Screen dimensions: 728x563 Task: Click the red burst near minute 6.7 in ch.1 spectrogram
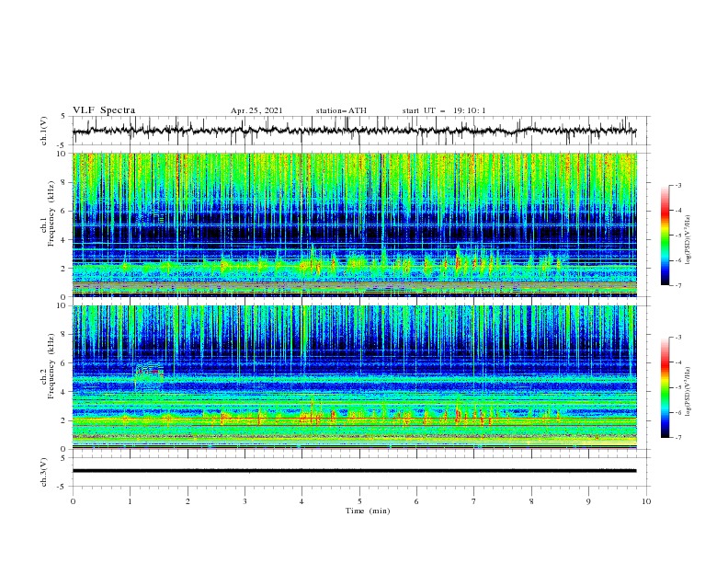tap(458, 262)
